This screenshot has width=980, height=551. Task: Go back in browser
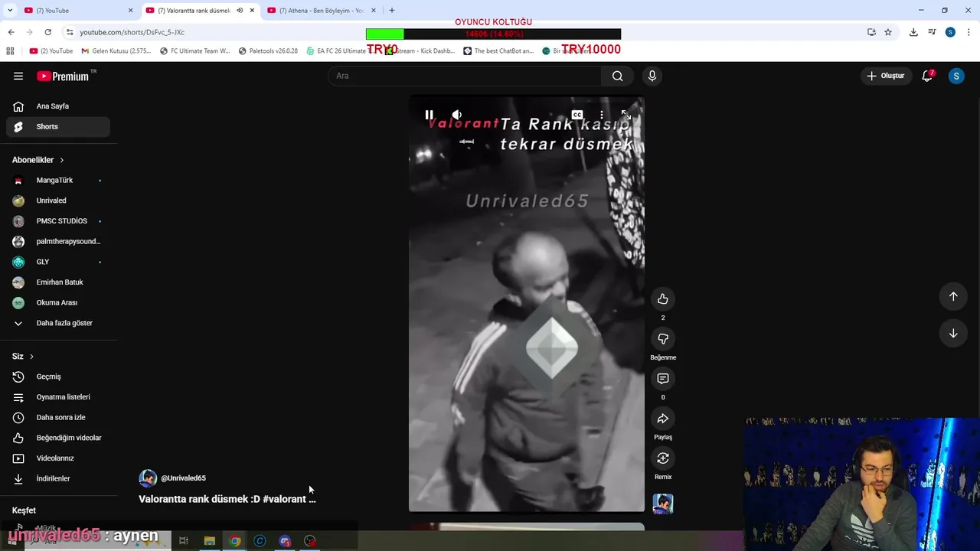coord(11,32)
